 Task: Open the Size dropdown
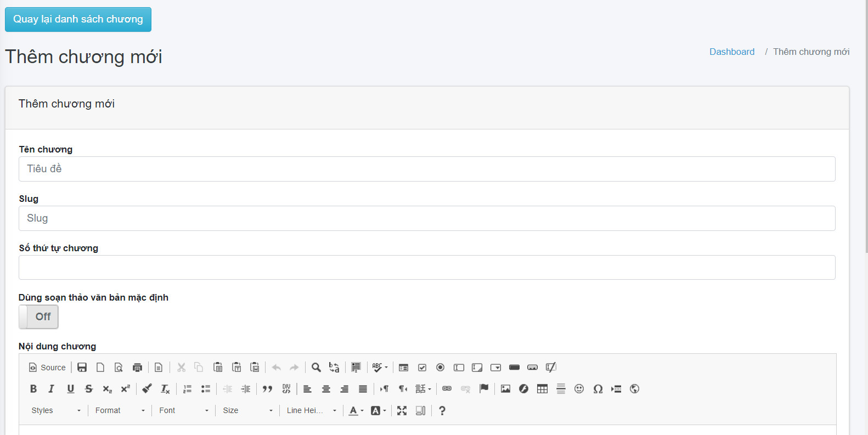247,410
